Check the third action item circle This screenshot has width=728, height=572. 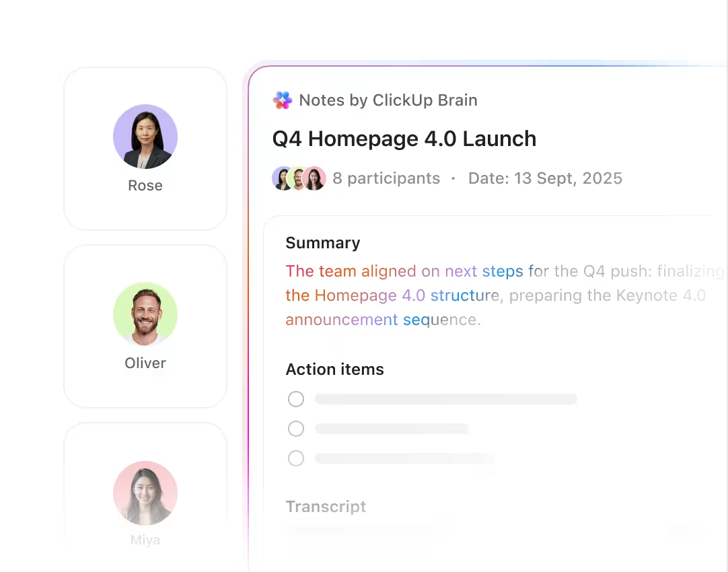(296, 458)
